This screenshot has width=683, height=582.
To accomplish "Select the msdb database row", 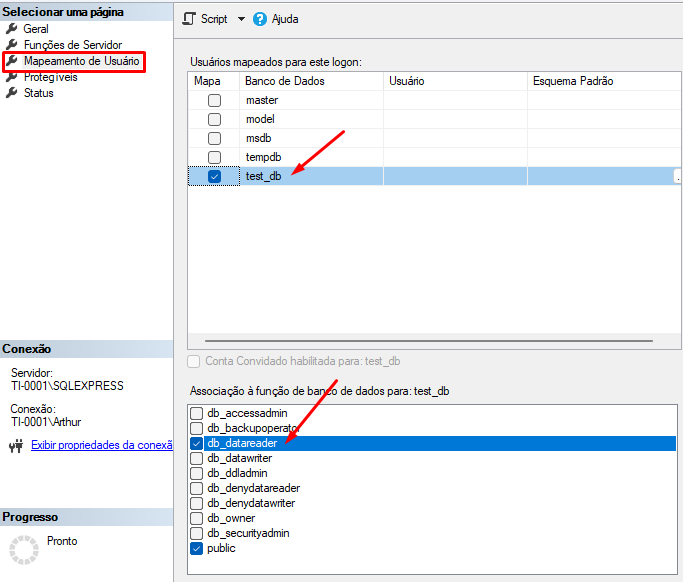I will pos(259,138).
